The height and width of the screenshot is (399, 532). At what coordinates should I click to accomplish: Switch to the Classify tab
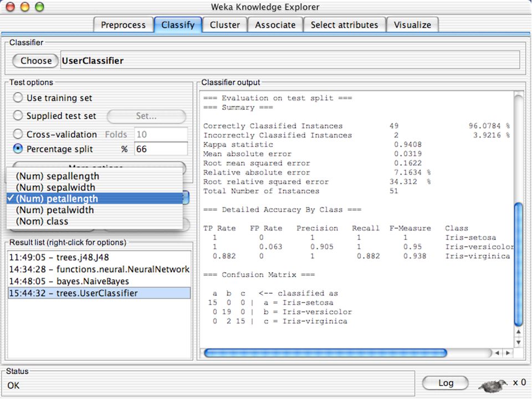(x=178, y=25)
